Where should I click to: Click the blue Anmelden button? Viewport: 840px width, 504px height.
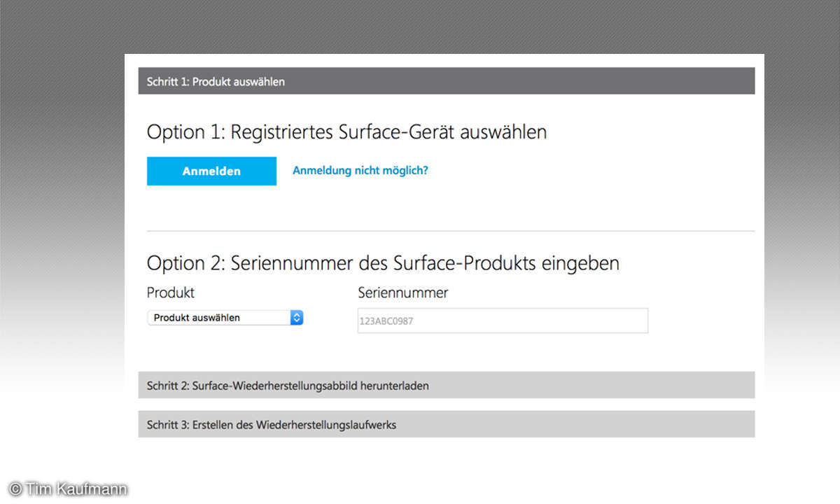(211, 171)
